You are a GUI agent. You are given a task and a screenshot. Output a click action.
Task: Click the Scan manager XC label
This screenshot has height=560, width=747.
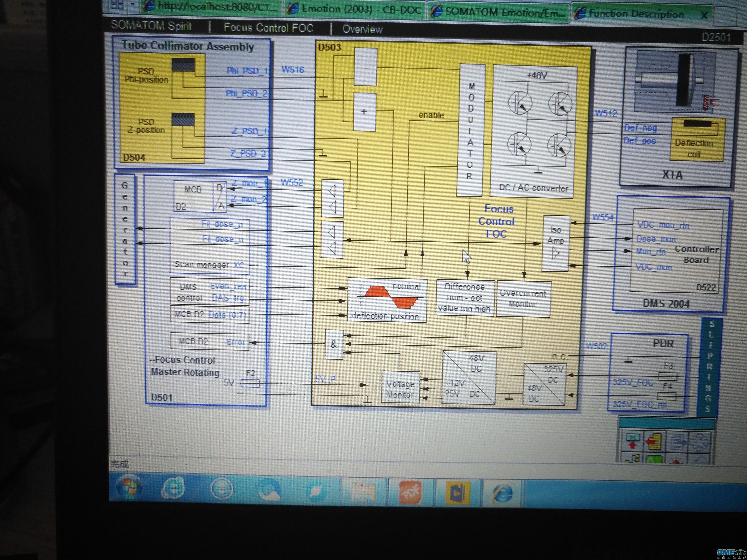pyautogui.click(x=209, y=265)
